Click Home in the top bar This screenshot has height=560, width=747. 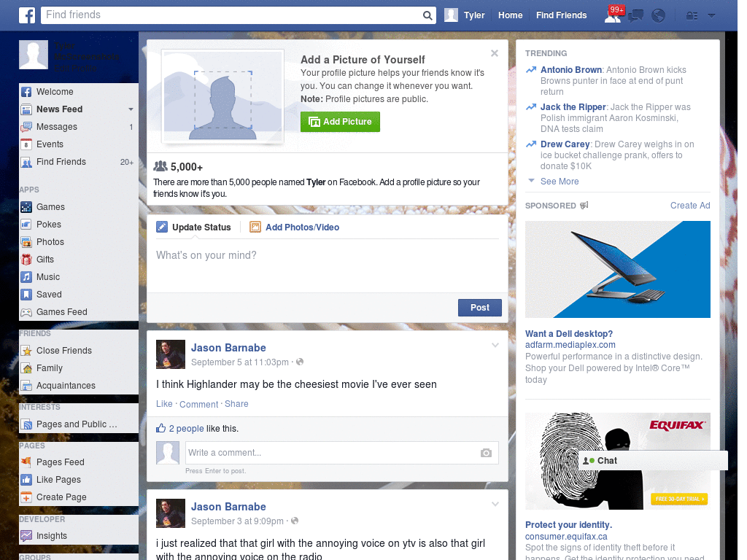pyautogui.click(x=510, y=15)
